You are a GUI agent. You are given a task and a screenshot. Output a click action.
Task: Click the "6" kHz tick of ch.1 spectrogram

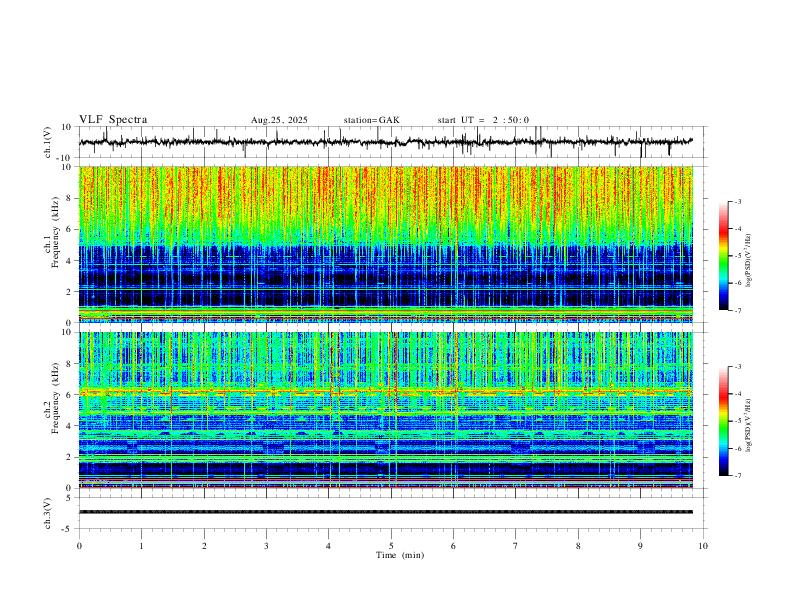(69, 229)
